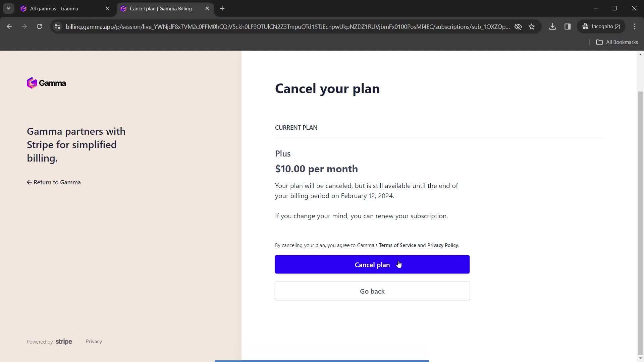Click the Privacy link in footer
644x362 pixels.
(94, 341)
